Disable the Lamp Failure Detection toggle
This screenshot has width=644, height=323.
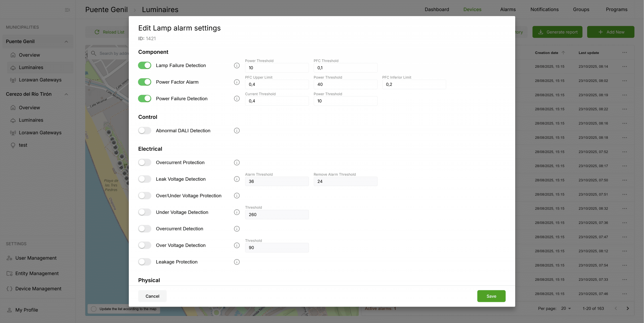(x=145, y=66)
